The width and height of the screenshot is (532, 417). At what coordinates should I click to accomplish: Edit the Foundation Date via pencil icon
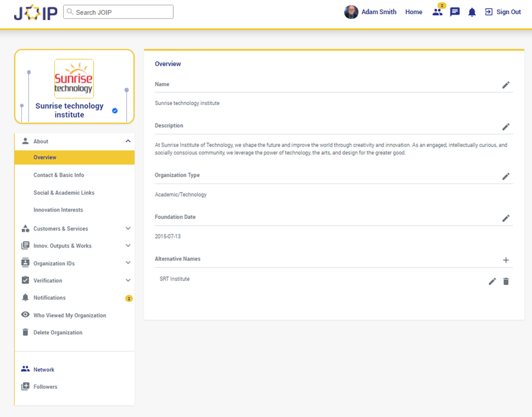point(505,219)
